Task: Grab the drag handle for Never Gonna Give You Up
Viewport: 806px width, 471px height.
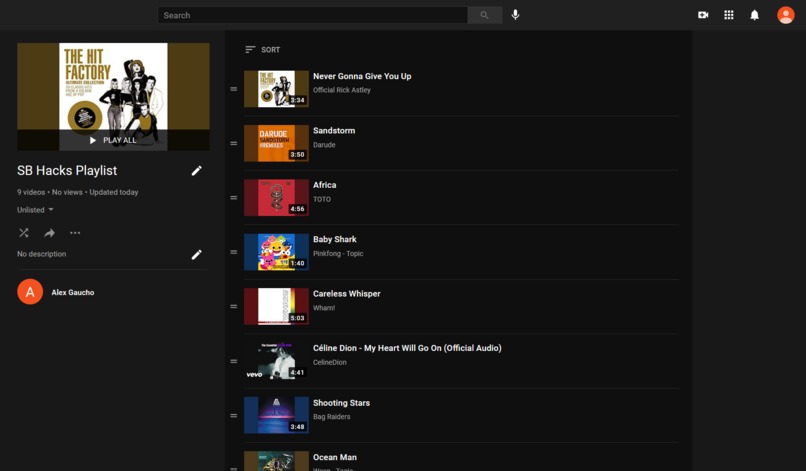Action: (234, 89)
